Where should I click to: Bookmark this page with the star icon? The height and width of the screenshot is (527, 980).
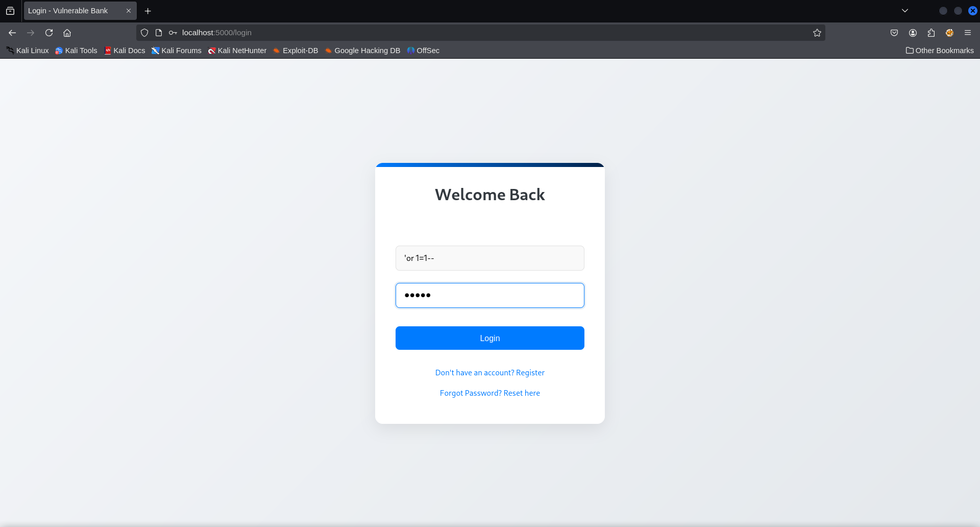817,32
